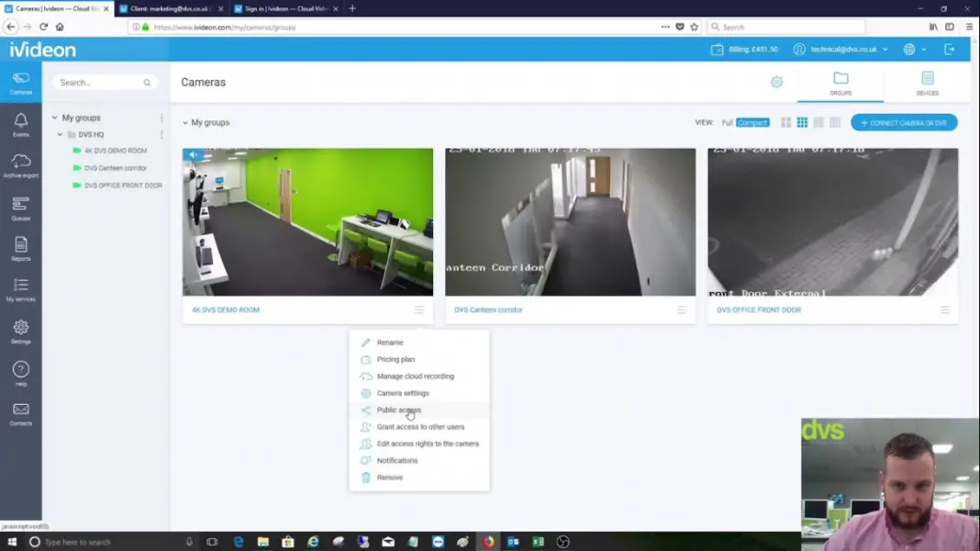Click the search magnifier in sidebar search

coord(147,83)
